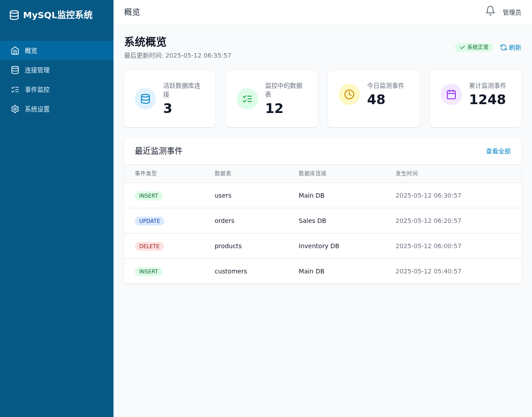Click the 活跃数据库连接 card label
532x417 pixels.
point(182,90)
